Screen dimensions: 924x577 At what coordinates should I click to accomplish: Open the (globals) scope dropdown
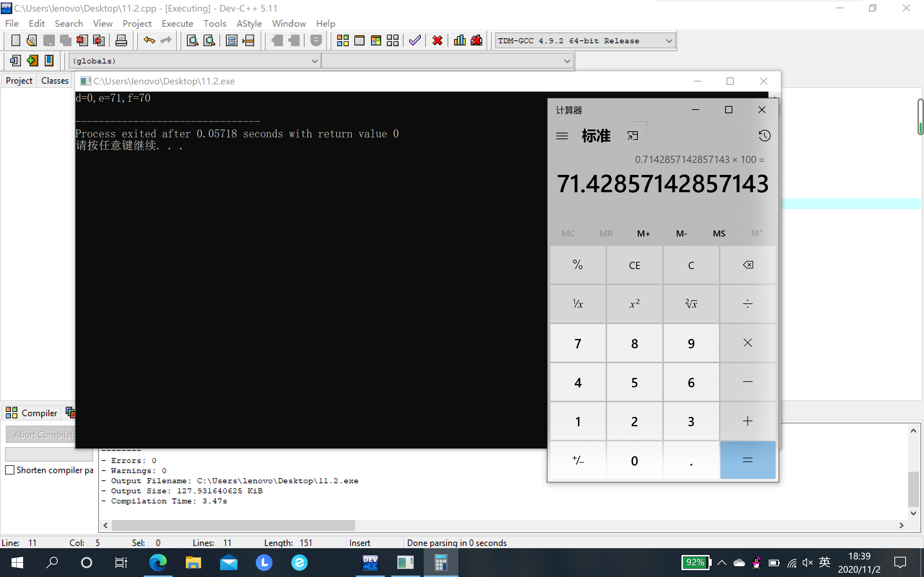point(314,61)
